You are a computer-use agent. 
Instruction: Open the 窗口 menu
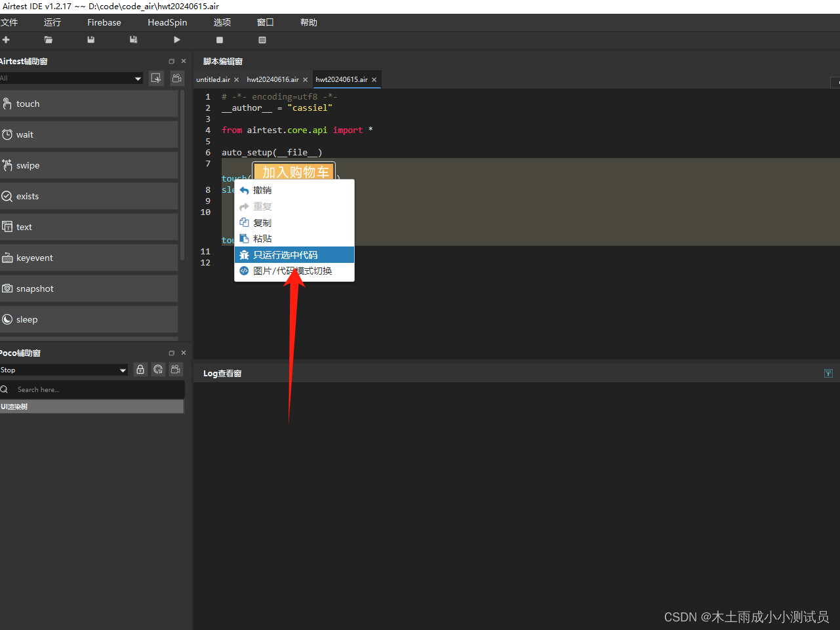click(266, 22)
